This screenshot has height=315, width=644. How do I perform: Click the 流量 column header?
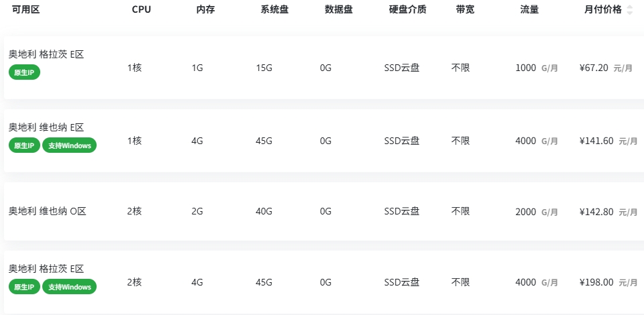(529, 10)
